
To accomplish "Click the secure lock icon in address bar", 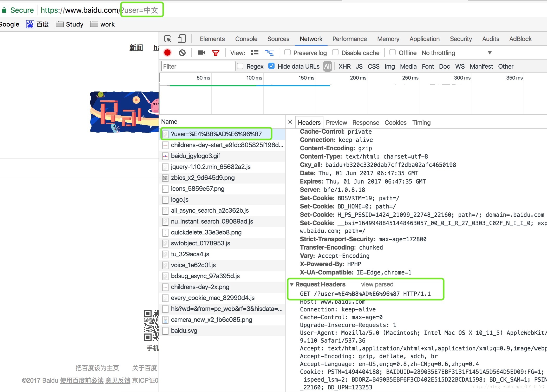I will (x=4, y=10).
